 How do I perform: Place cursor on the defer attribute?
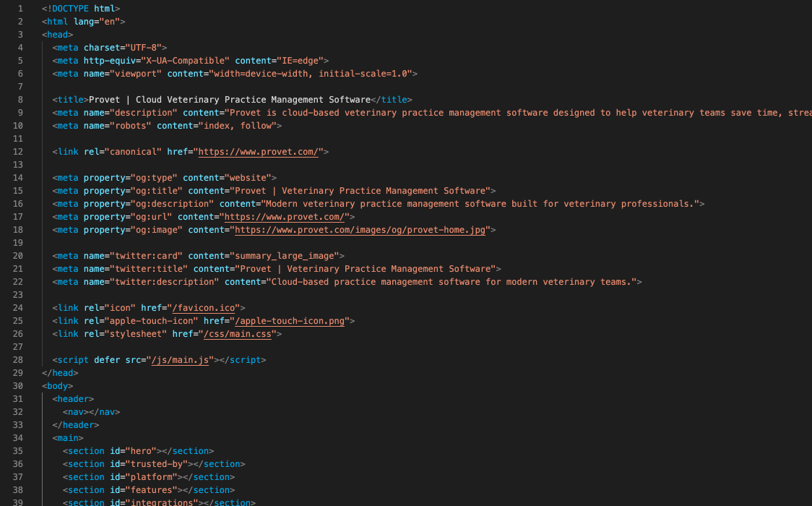click(x=107, y=360)
